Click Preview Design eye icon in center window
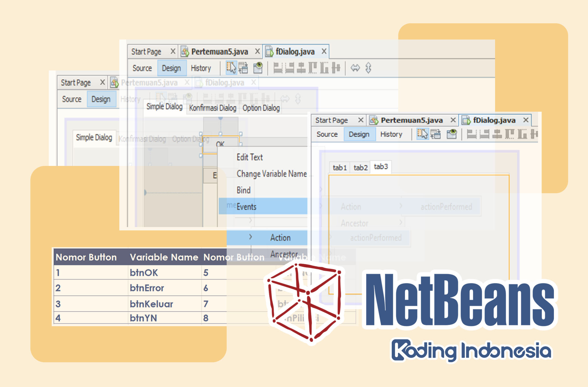Screen dimensions: 588x387 click(x=258, y=68)
